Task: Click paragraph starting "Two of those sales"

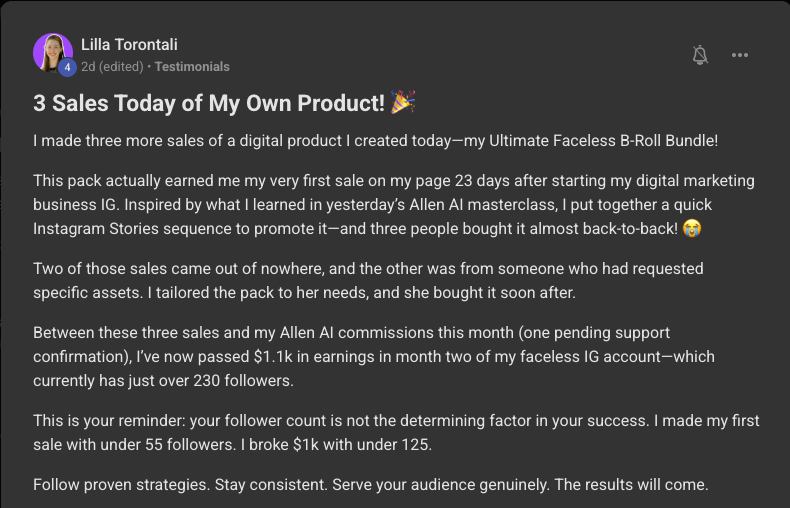Action: coord(368,280)
